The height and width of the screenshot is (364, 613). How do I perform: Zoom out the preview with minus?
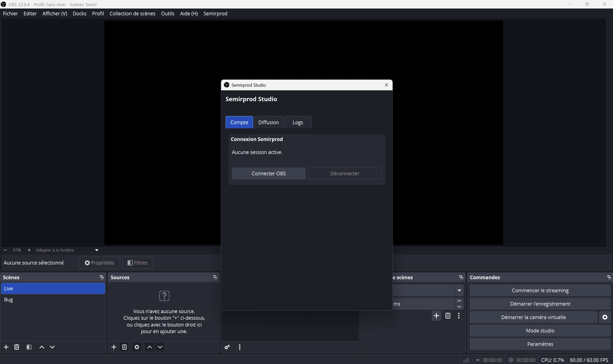pos(5,250)
